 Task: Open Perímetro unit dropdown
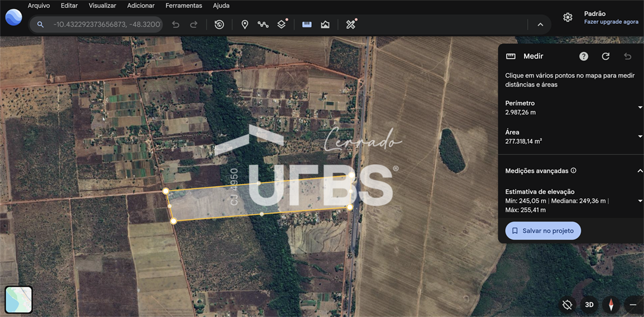(x=640, y=107)
